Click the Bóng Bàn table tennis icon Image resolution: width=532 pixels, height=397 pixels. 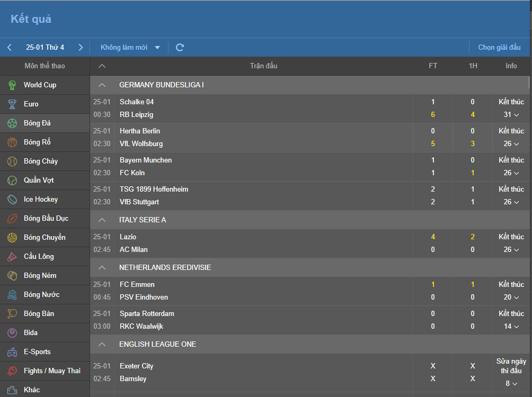point(12,313)
